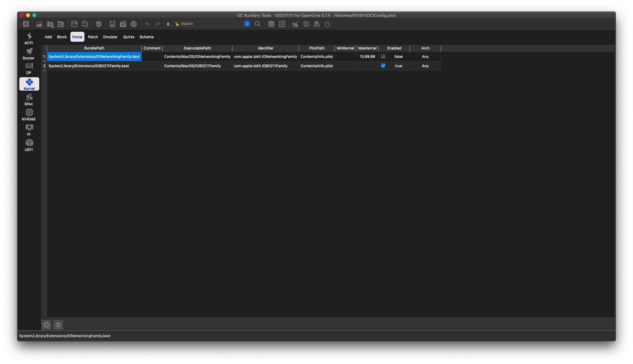Viewport: 633px width, 364px height.
Task: Expand the search box dropdown arrow
Action: click(x=247, y=24)
